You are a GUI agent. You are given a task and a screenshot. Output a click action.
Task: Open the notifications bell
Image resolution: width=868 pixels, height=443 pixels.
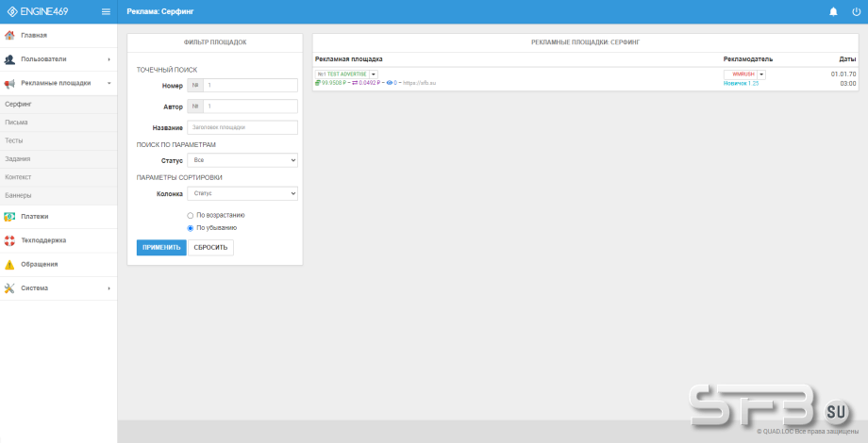tap(833, 11)
